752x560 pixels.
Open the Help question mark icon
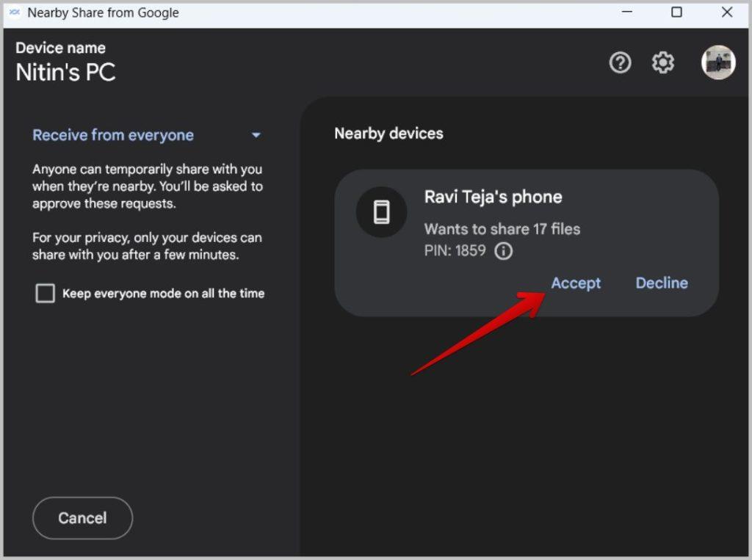(x=620, y=62)
